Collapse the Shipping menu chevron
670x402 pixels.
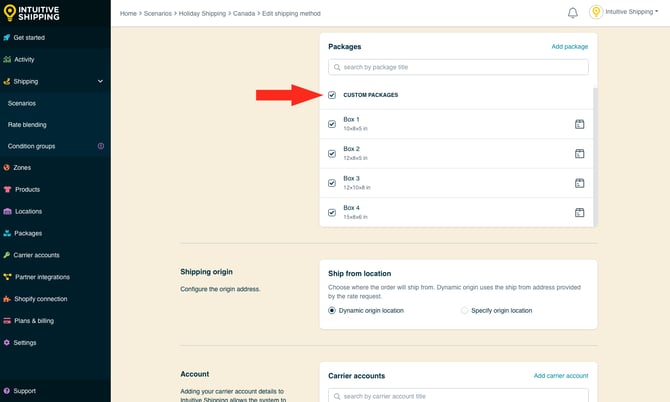(100, 81)
